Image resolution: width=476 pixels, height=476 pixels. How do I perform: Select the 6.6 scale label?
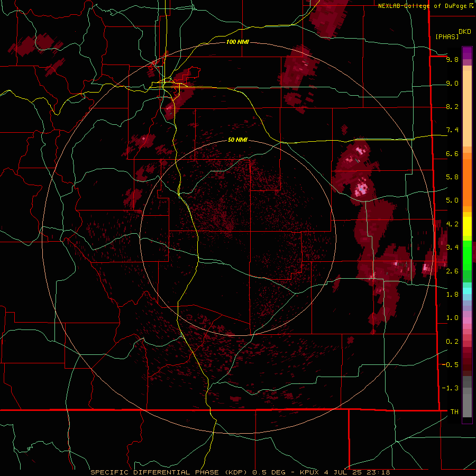pyautogui.click(x=452, y=153)
